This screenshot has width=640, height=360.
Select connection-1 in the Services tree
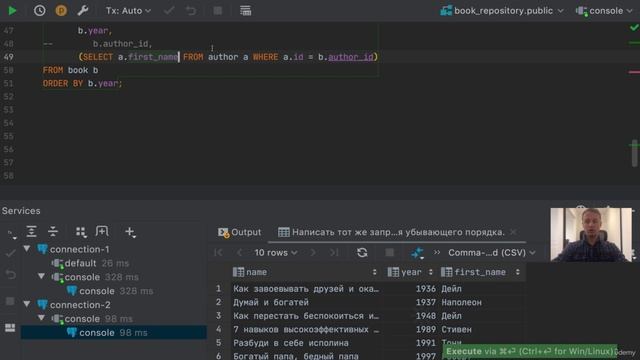pos(74,249)
